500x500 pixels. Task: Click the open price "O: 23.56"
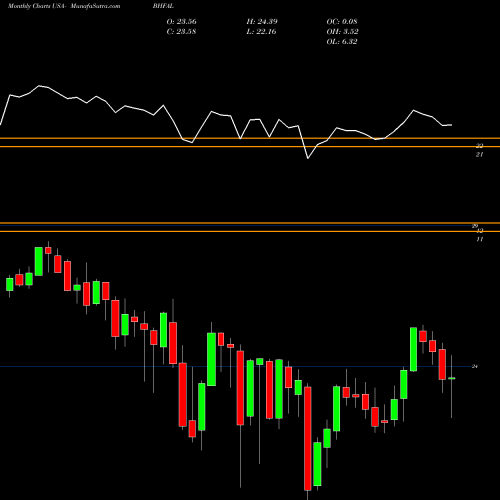182,22
